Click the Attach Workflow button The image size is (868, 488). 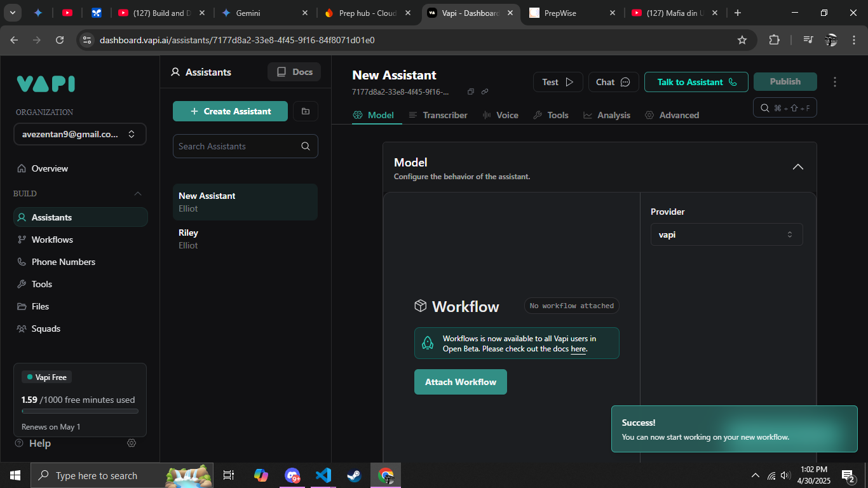coord(461,382)
